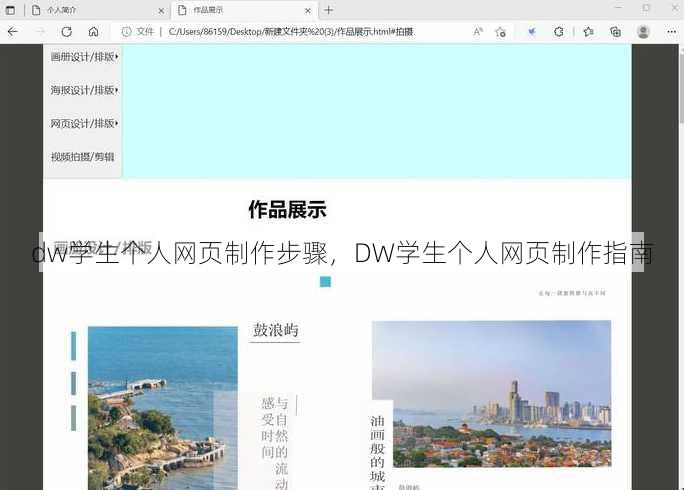
Task: Click the small blue square
Action: [325, 282]
